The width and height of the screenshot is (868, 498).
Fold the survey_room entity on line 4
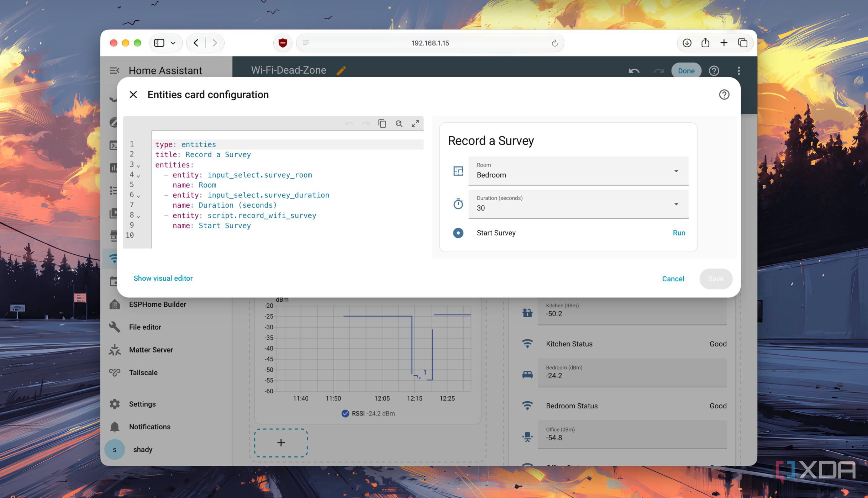[138, 176]
